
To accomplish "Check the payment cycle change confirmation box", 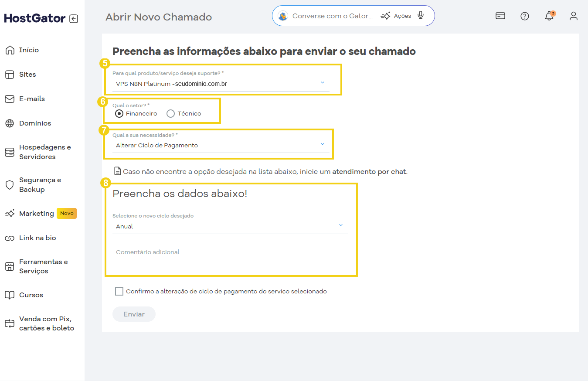I will coord(119,291).
